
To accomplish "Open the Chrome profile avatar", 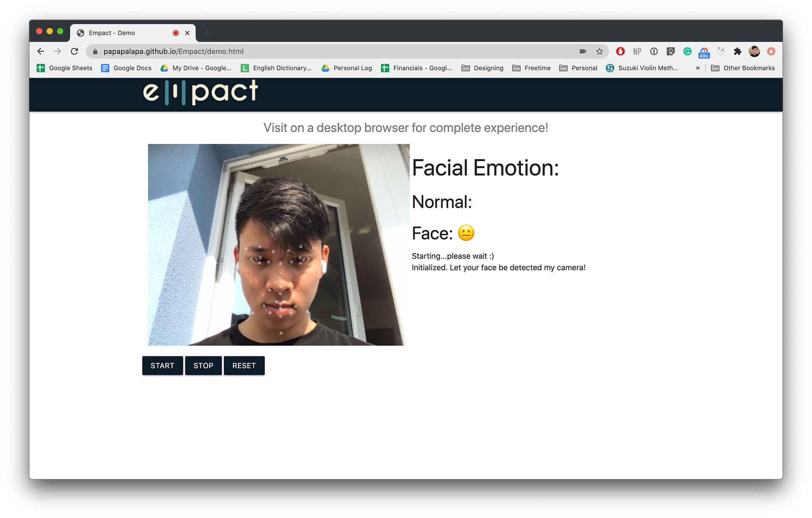I will (754, 51).
